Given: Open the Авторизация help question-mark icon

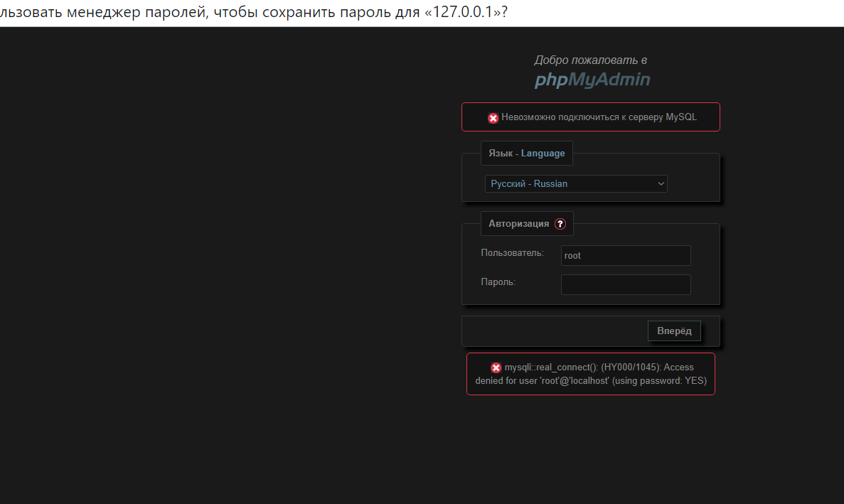Looking at the screenshot, I should tap(560, 224).
